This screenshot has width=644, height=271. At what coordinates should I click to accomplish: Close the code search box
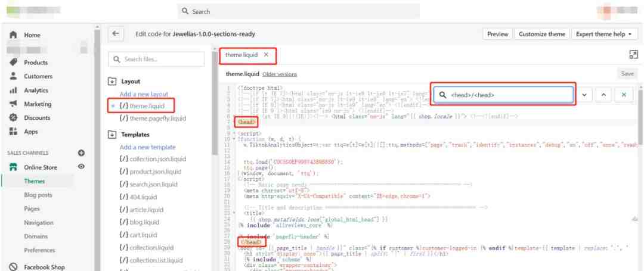pos(624,95)
